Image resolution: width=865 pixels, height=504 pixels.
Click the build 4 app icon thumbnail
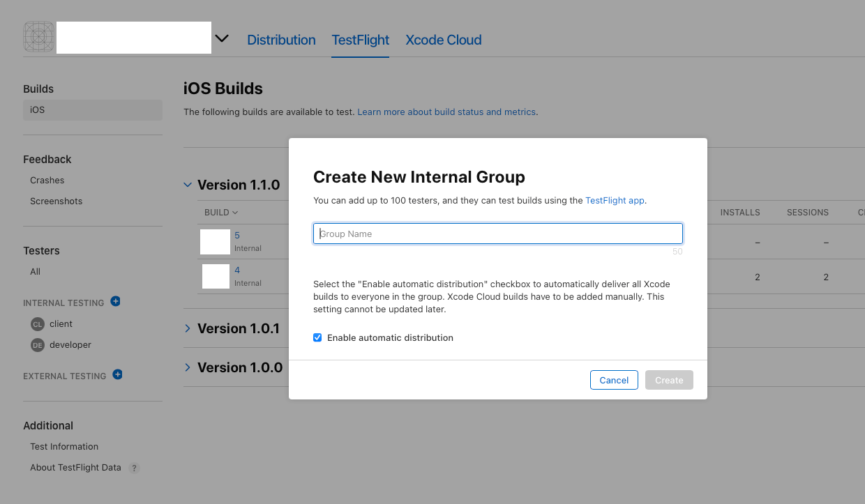point(216,276)
